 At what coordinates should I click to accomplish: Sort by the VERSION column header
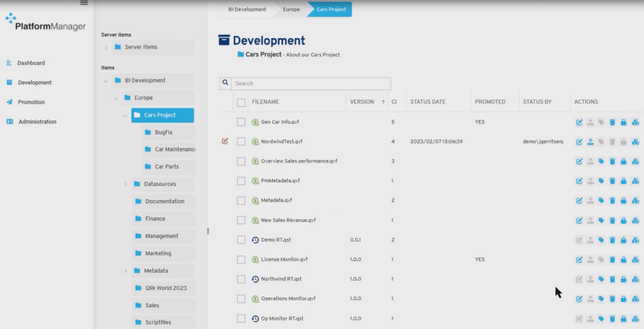362,102
